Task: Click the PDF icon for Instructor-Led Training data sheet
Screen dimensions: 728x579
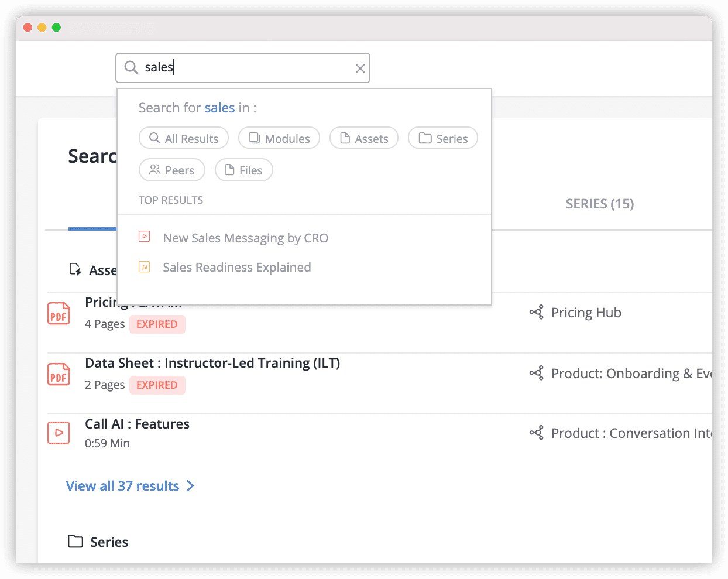Action: pyautogui.click(x=59, y=374)
